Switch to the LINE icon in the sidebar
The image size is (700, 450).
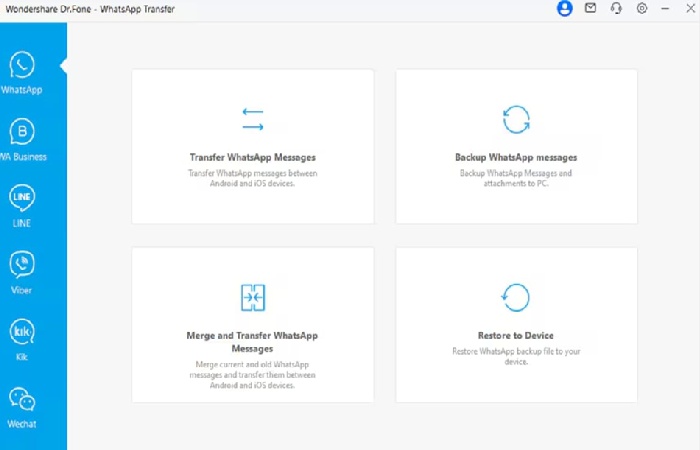[22, 198]
